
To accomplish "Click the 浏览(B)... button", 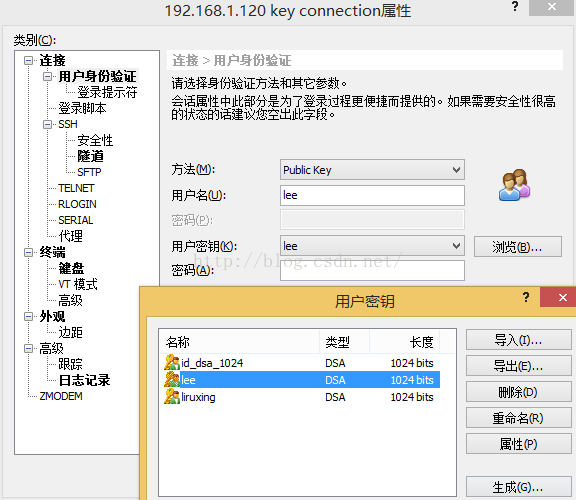I will point(518,247).
